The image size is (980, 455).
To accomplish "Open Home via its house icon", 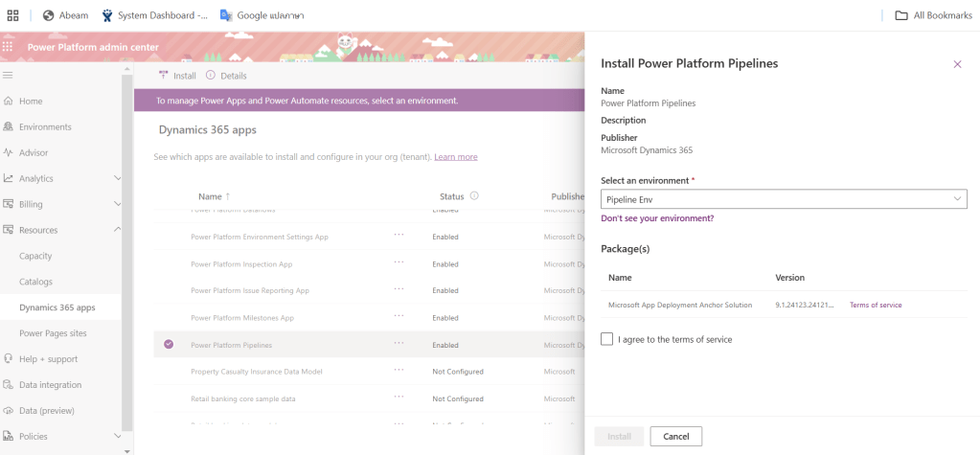I will click(9, 101).
